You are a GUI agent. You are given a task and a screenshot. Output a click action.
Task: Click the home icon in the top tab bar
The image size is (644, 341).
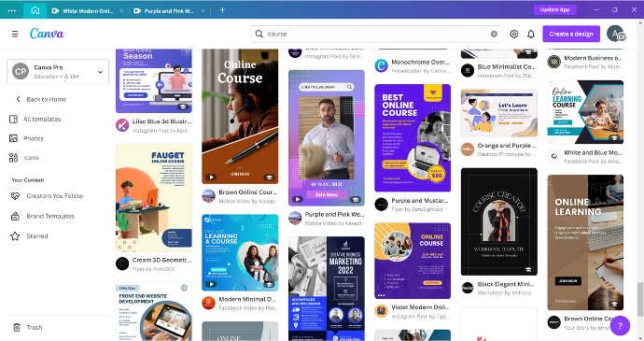pos(35,10)
